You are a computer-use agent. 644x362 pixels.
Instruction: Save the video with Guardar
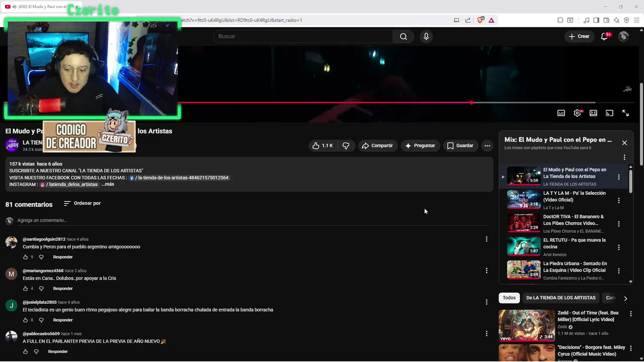tap(460, 146)
